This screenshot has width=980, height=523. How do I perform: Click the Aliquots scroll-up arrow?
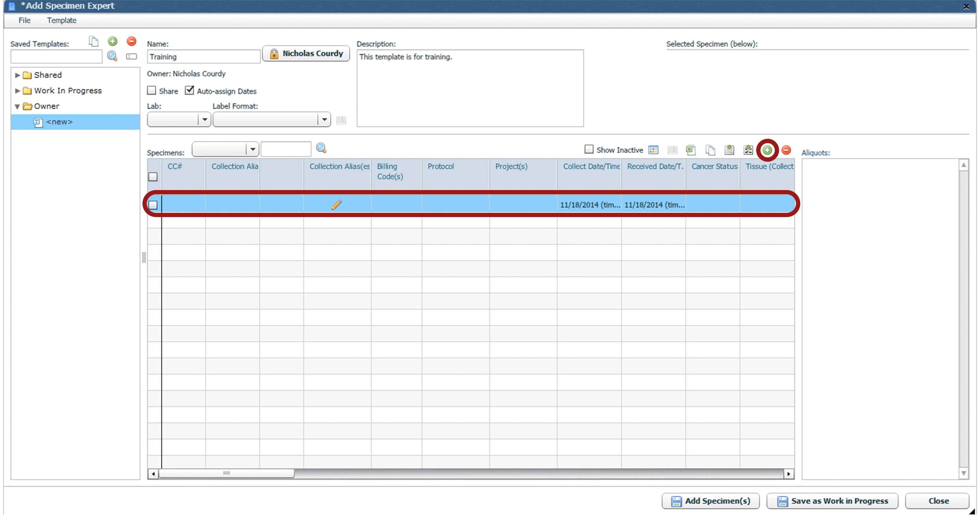[964, 165]
